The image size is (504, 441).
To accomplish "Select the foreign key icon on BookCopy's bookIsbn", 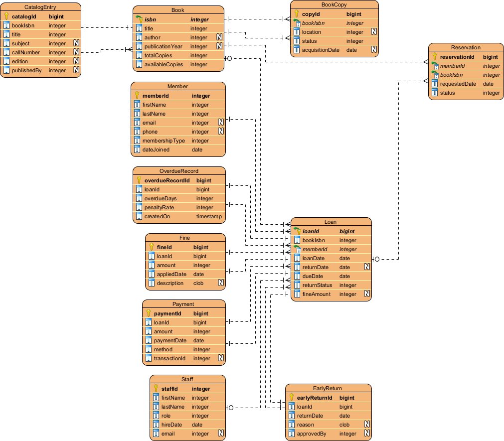I will pyautogui.click(x=297, y=23).
